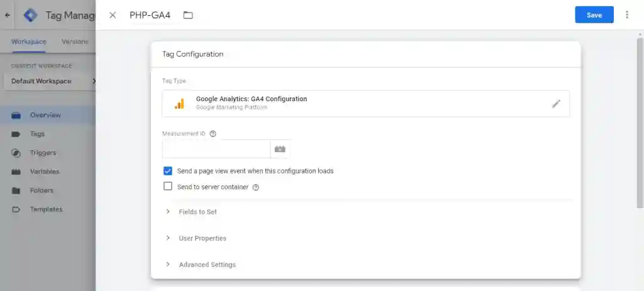The image size is (644, 291).
Task: Click the Save button
Action: pyautogui.click(x=594, y=15)
